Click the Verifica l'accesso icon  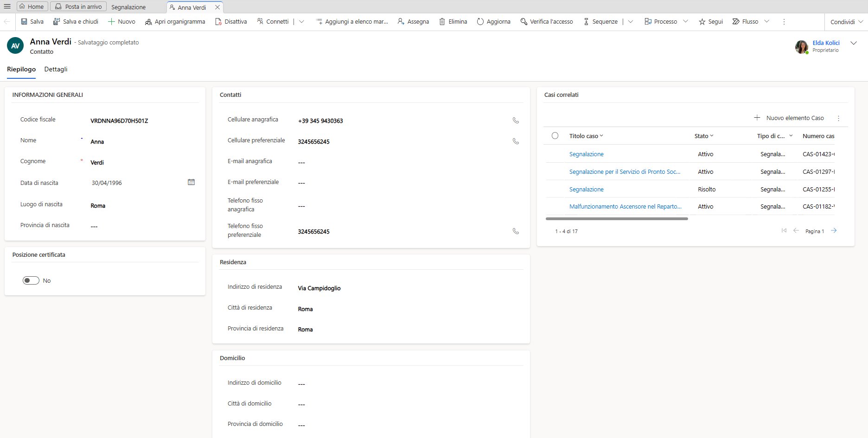tap(524, 22)
